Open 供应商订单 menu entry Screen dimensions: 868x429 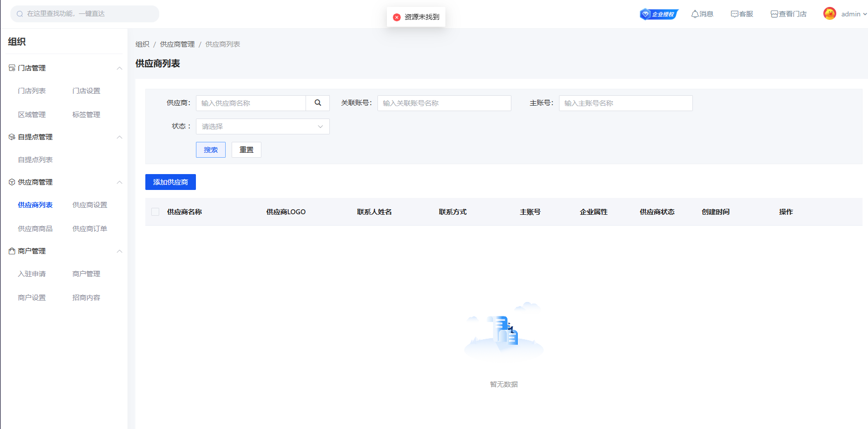pyautogui.click(x=90, y=229)
